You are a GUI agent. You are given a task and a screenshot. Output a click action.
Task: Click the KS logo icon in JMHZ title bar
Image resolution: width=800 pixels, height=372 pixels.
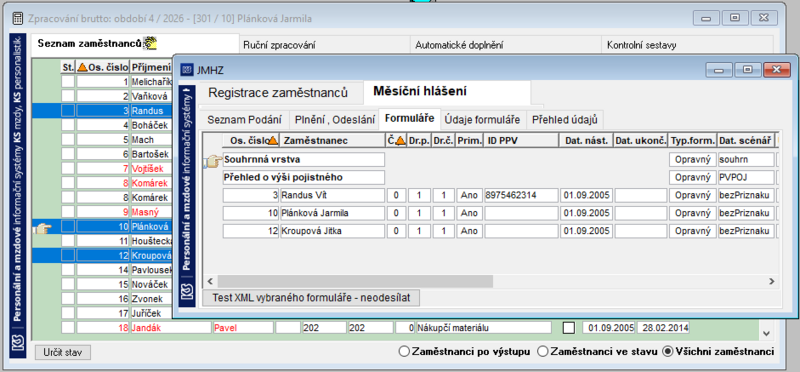[187, 69]
